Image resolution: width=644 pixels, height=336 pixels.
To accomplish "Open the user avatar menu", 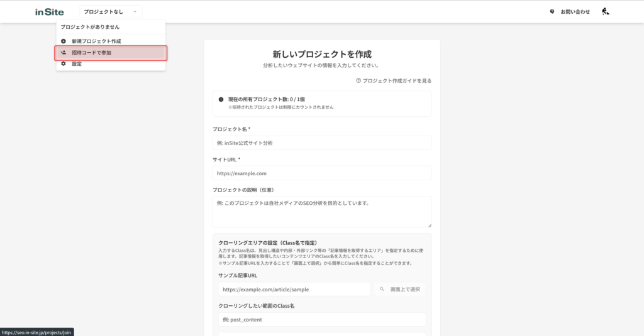I will (x=606, y=11).
